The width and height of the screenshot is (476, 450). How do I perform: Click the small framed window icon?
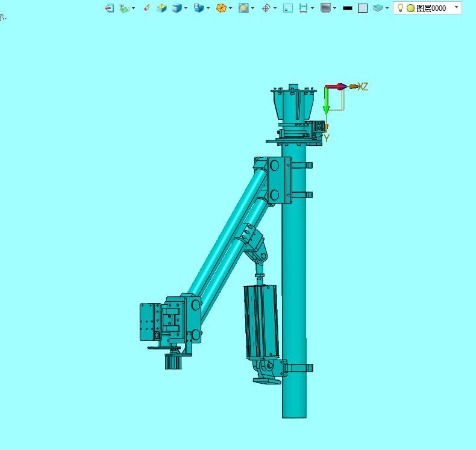[x=288, y=8]
